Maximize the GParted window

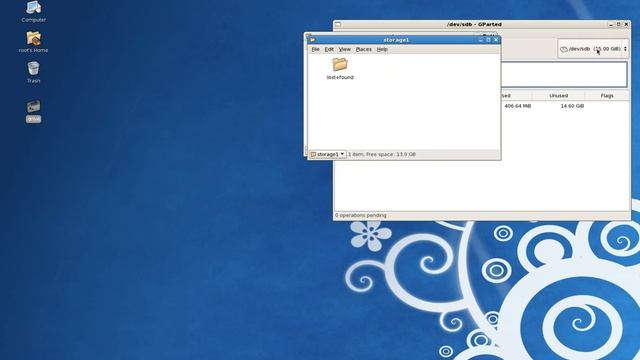click(618, 24)
